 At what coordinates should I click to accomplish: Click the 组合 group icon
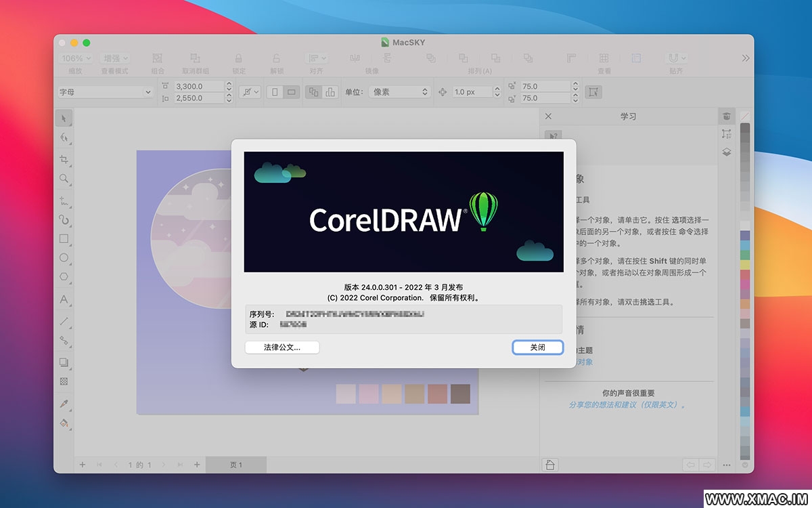click(158, 58)
